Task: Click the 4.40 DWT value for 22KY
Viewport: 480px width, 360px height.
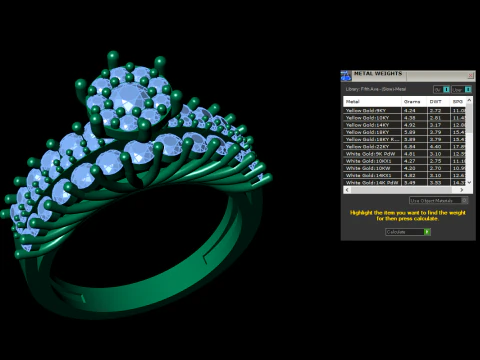Action: click(x=435, y=146)
